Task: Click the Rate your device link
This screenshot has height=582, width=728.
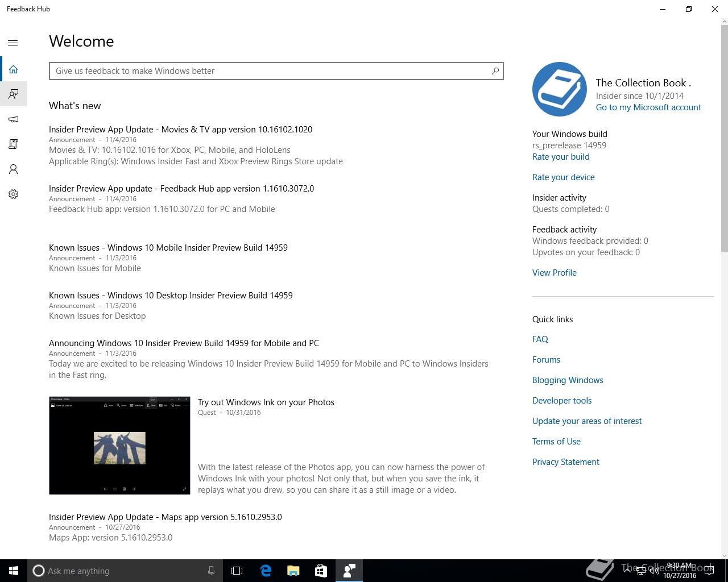Action: tap(564, 177)
